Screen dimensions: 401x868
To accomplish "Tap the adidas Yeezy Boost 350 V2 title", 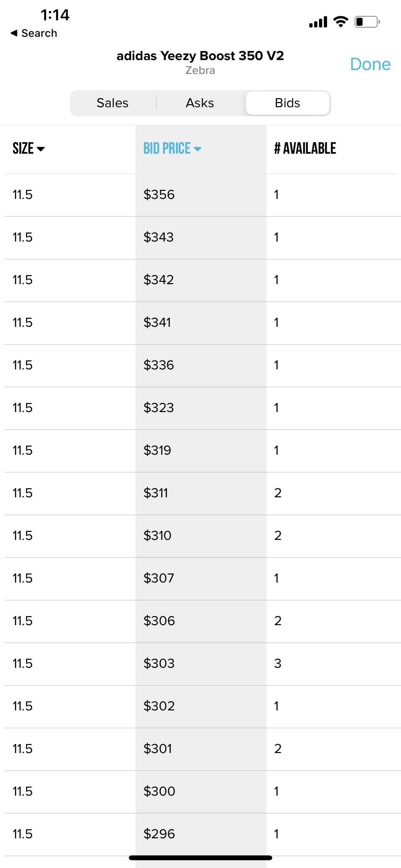I will click(x=200, y=56).
